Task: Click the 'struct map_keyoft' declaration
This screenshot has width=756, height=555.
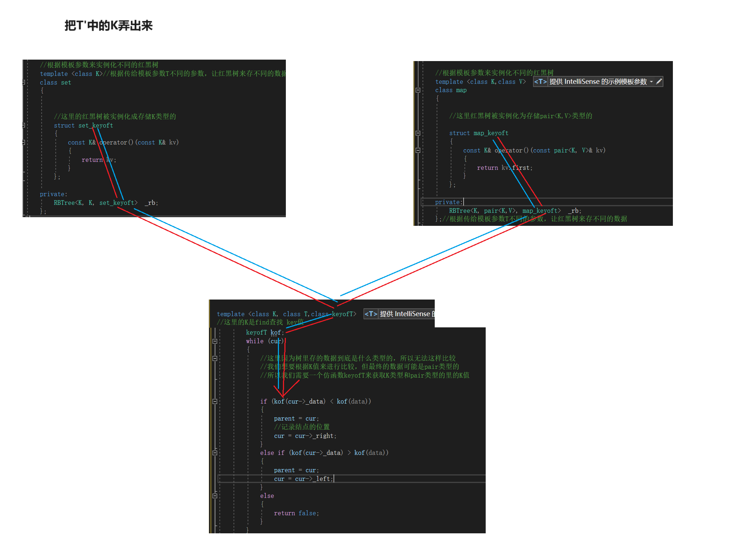Action: [479, 133]
